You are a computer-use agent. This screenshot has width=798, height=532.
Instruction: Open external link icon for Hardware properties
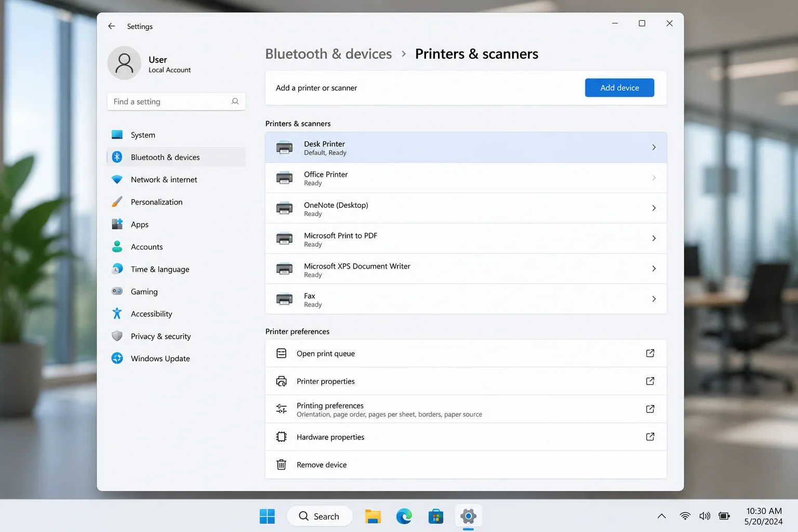pyautogui.click(x=650, y=437)
